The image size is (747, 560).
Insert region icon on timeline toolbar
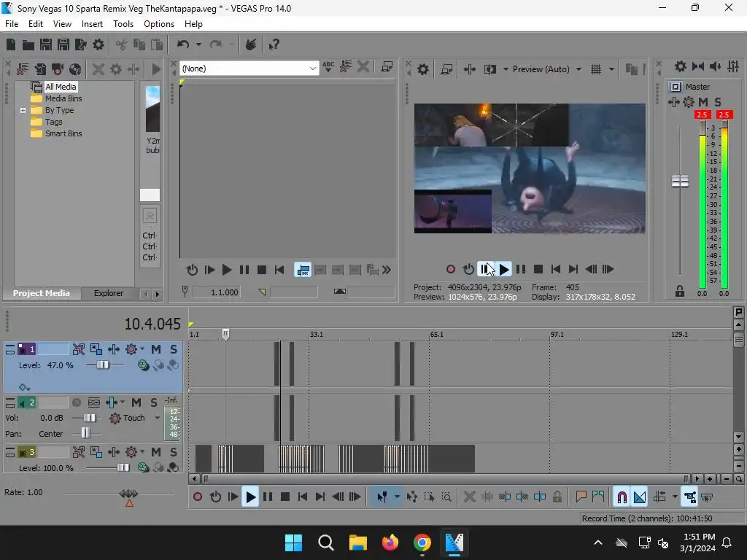coord(598,497)
